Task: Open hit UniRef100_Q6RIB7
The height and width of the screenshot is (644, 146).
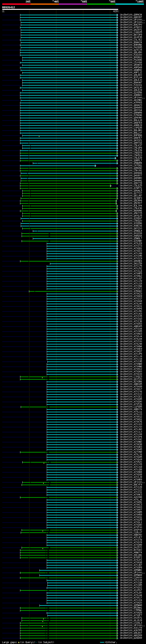Action: 131,18
